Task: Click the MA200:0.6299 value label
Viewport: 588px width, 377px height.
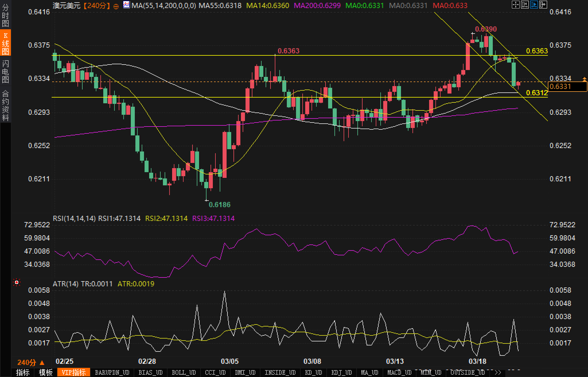Action: tap(317, 5)
